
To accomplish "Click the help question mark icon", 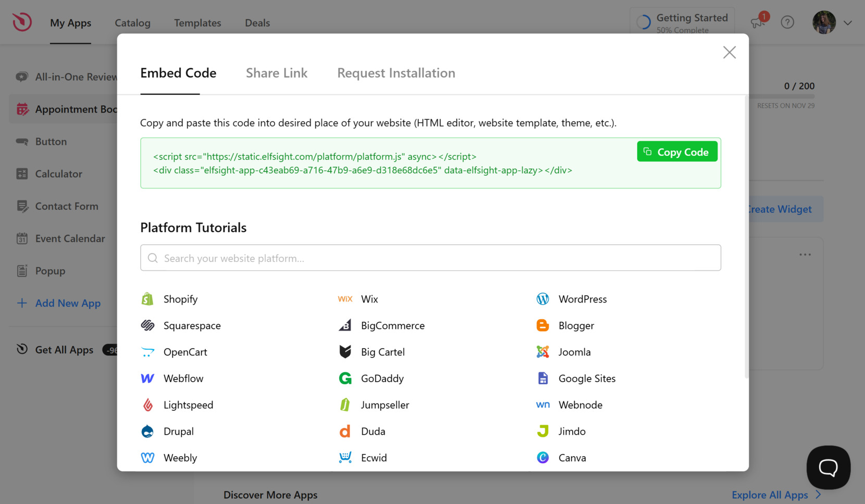I will 787,22.
